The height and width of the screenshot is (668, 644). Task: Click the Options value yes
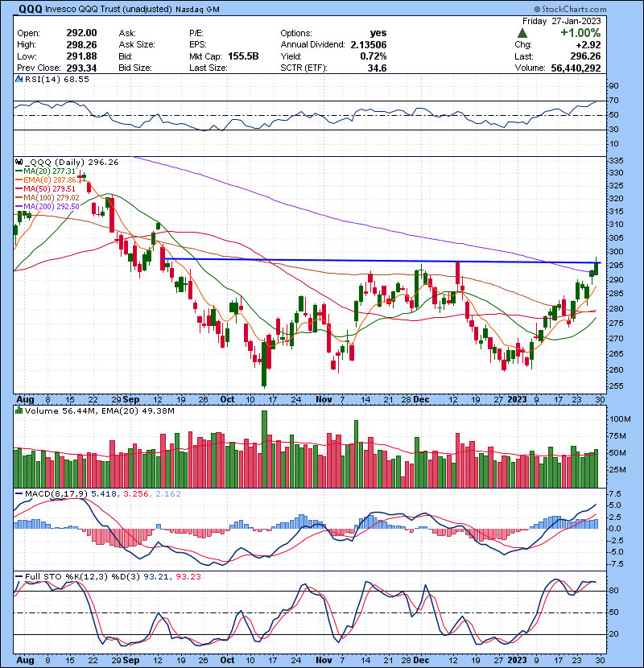pyautogui.click(x=378, y=33)
